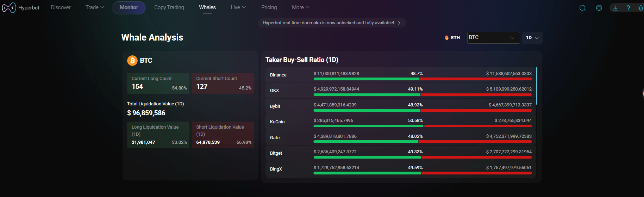Screen dimensions: 644x197
Task: Click the Binance buy-sell ratio bar
Action: tap(423, 79)
